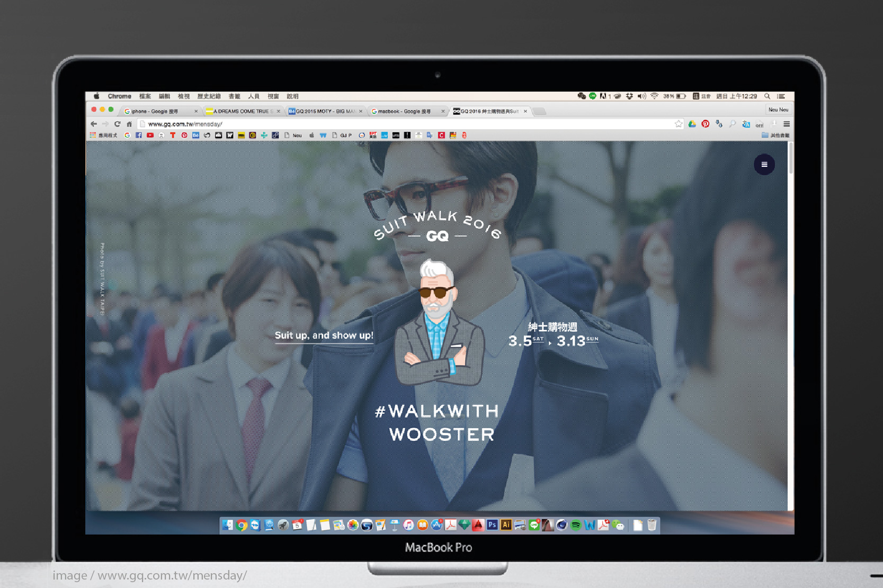Click the Suit up, and show up! link
The width and height of the screenshot is (883, 588).
[x=324, y=336]
